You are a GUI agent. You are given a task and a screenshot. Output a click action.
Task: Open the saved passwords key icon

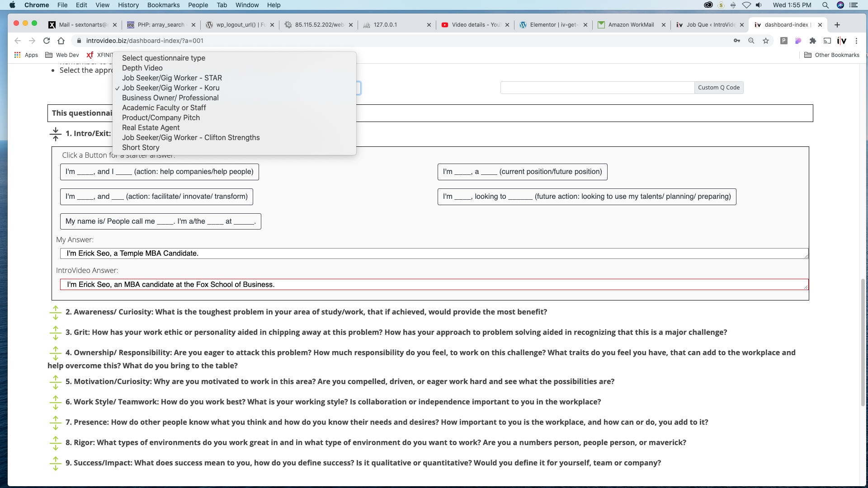pyautogui.click(x=737, y=41)
